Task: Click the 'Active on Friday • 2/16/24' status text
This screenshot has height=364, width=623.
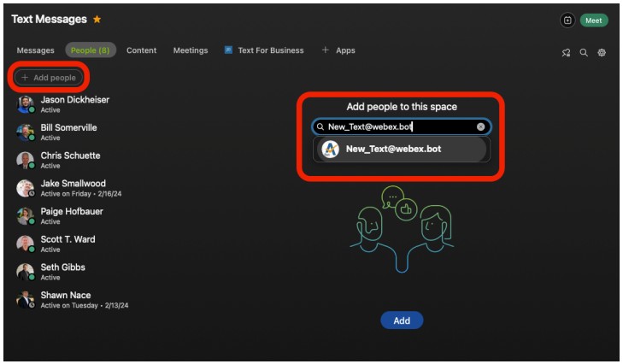Action: click(81, 194)
